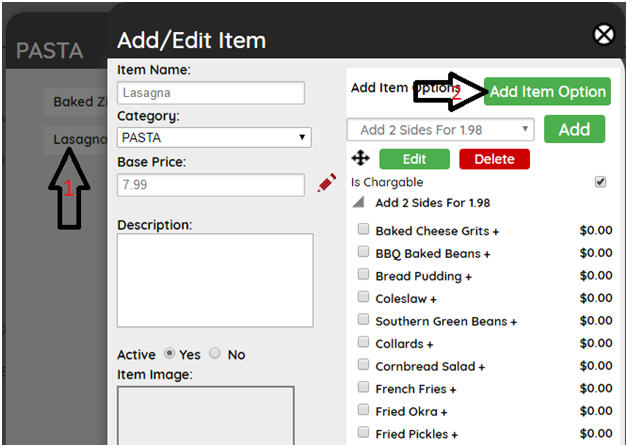Click the red pencil icon beside Base Price
The height and width of the screenshot is (447, 628).
click(326, 183)
